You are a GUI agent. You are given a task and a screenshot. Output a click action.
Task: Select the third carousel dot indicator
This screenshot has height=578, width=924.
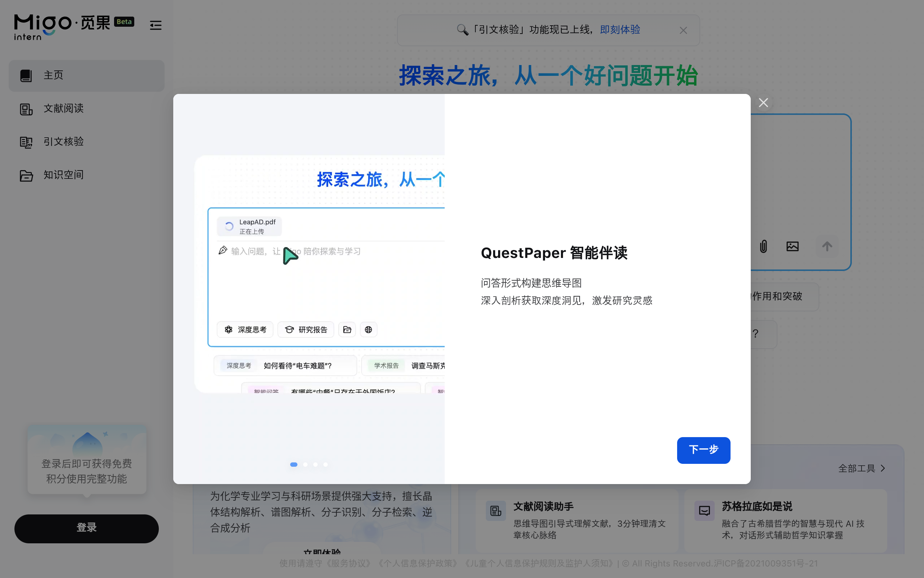coord(315,465)
